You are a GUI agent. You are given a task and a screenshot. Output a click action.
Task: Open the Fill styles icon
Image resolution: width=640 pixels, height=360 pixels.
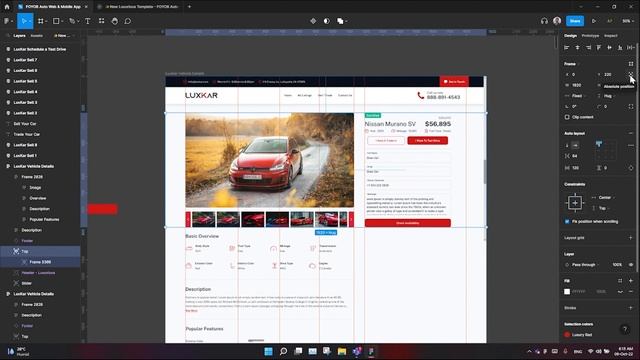(620, 281)
